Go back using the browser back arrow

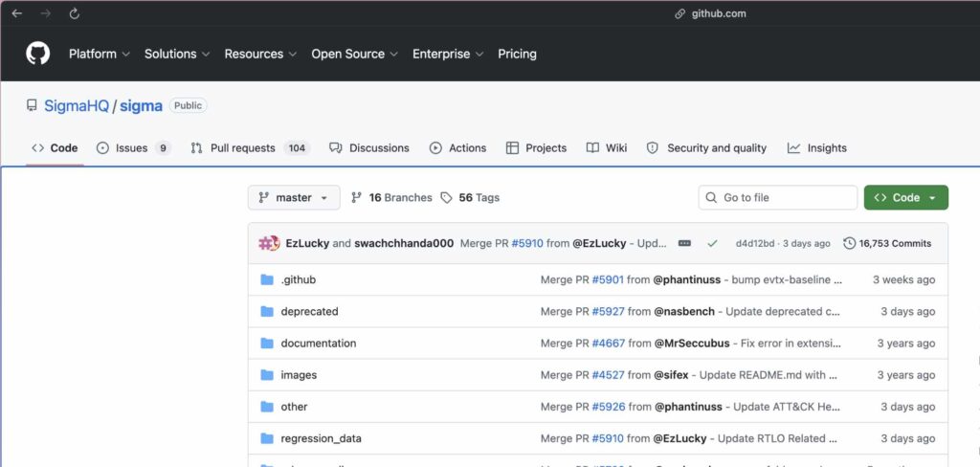click(17, 14)
